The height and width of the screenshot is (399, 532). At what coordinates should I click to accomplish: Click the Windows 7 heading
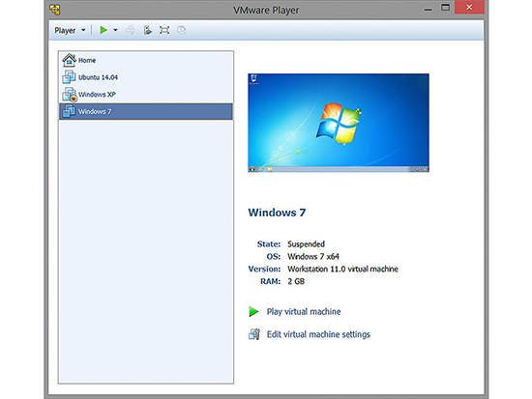(x=277, y=213)
